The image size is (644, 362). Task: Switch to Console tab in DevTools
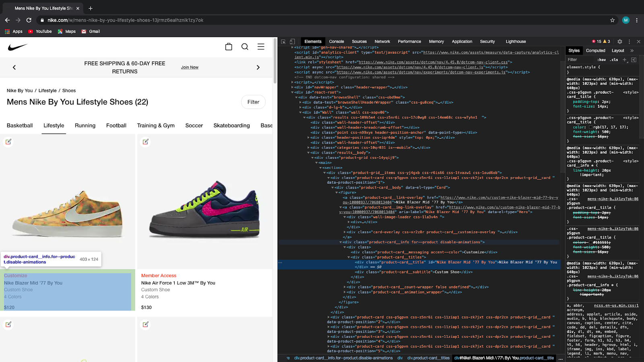(x=336, y=41)
